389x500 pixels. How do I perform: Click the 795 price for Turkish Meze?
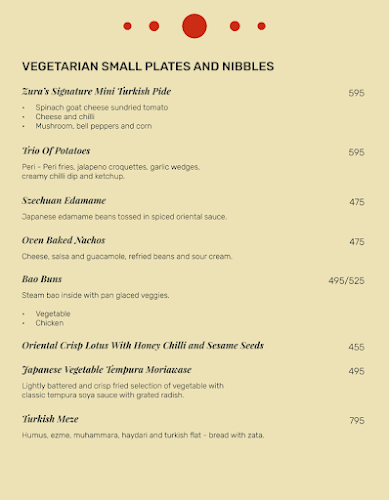pyautogui.click(x=357, y=420)
